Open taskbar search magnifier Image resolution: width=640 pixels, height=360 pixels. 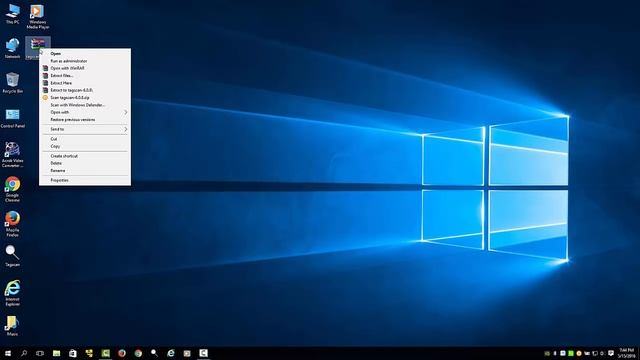click(x=24, y=353)
